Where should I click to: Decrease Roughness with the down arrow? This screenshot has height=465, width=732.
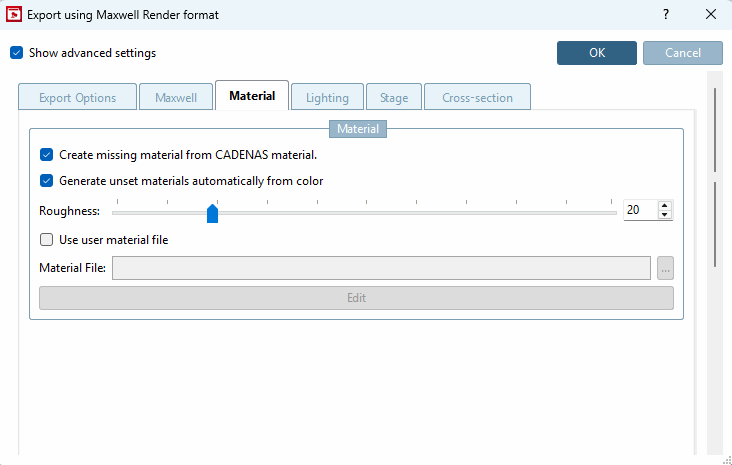click(x=665, y=215)
